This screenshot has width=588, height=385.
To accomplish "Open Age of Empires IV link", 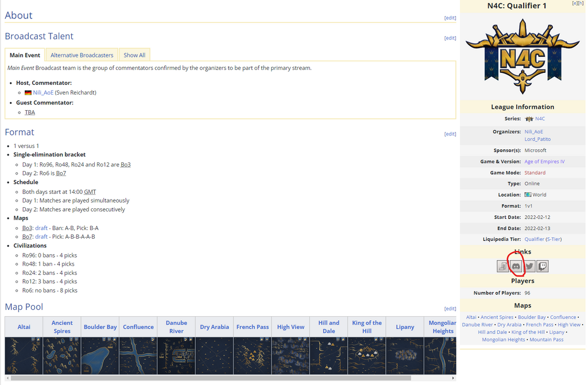I will (544, 162).
